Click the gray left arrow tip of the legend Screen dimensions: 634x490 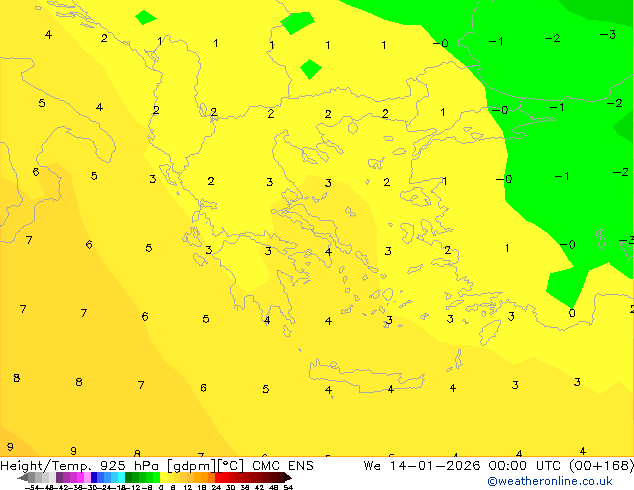pos(24,477)
